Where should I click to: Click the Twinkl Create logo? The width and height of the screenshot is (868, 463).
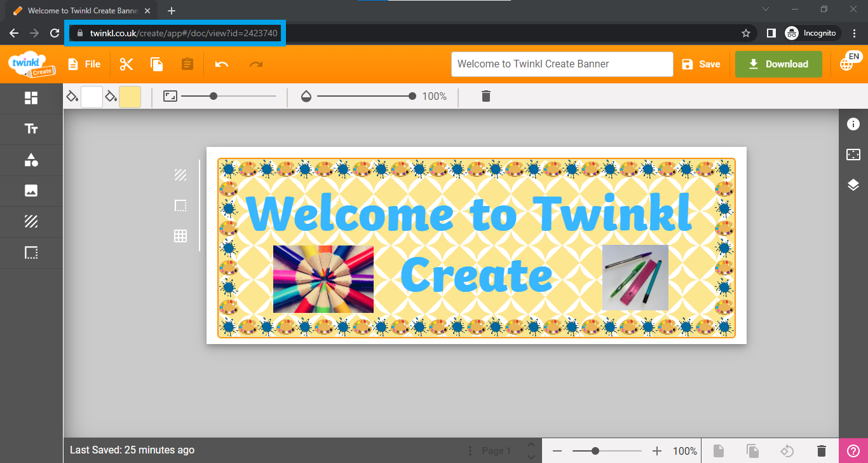coord(32,64)
